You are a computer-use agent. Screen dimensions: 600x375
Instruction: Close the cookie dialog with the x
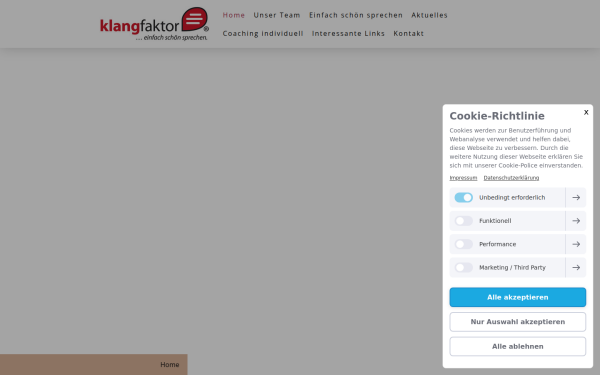tap(586, 112)
